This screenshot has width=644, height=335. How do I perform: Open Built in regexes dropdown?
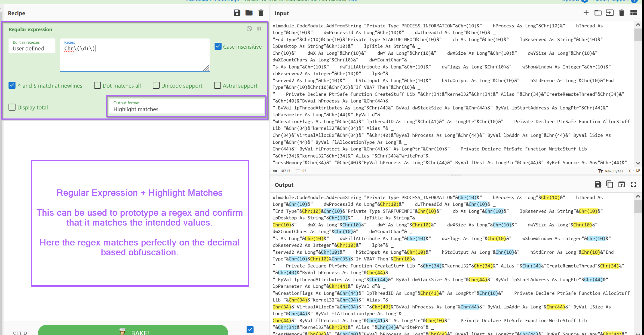pos(32,46)
